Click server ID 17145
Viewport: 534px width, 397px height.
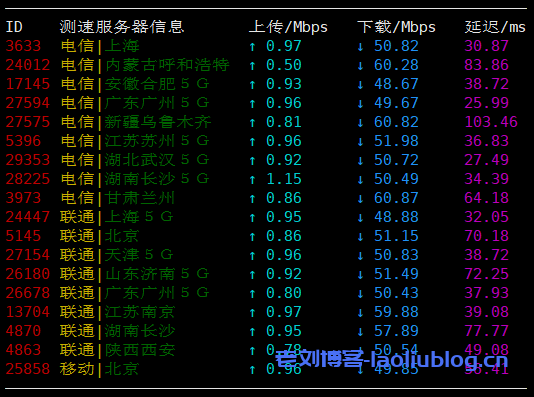click(x=28, y=84)
